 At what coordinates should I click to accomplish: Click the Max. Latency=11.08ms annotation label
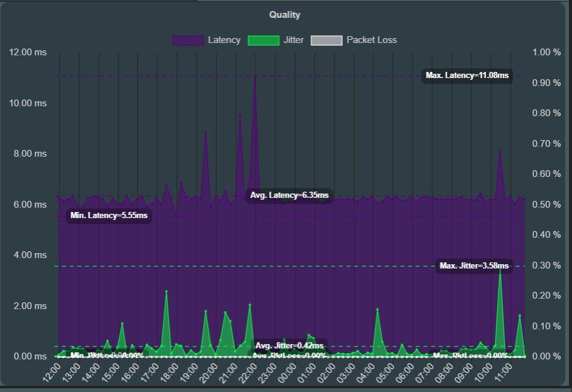click(x=467, y=76)
